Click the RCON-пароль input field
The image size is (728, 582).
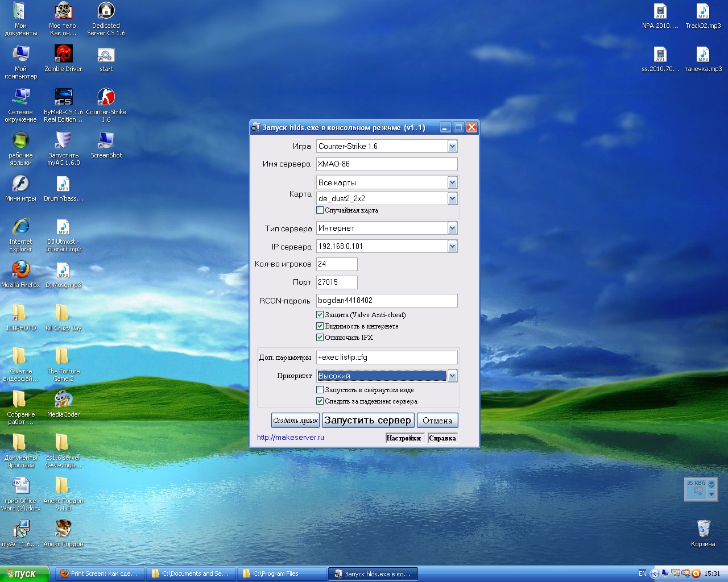387,301
